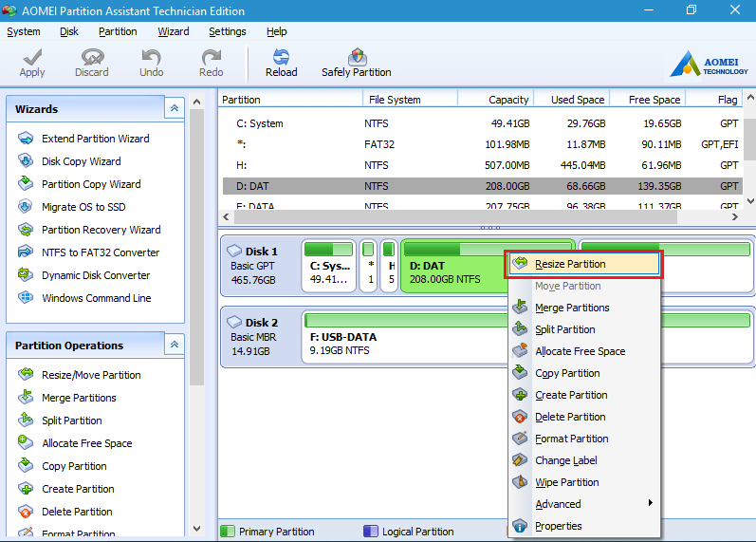Click the Reload toolbar icon
This screenshot has height=542, width=756.
tap(281, 57)
